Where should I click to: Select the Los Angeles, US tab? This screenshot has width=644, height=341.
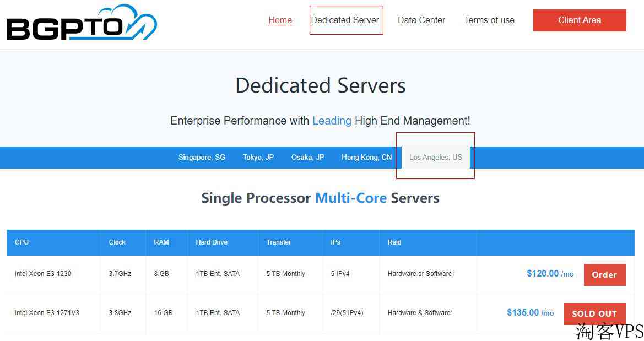[435, 158]
